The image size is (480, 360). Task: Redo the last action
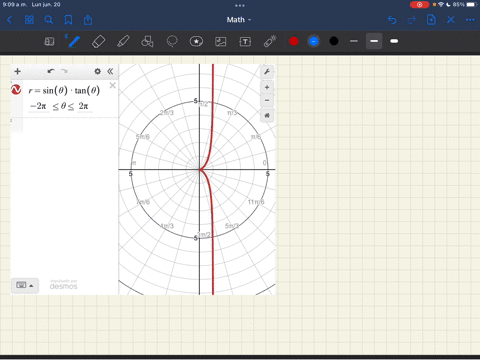[412, 20]
